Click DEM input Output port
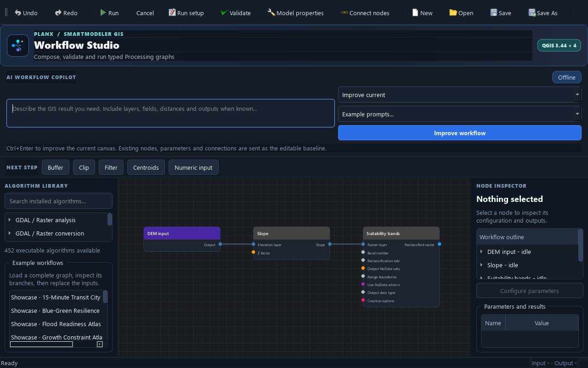Screen dimensions: 588x368 [220, 244]
